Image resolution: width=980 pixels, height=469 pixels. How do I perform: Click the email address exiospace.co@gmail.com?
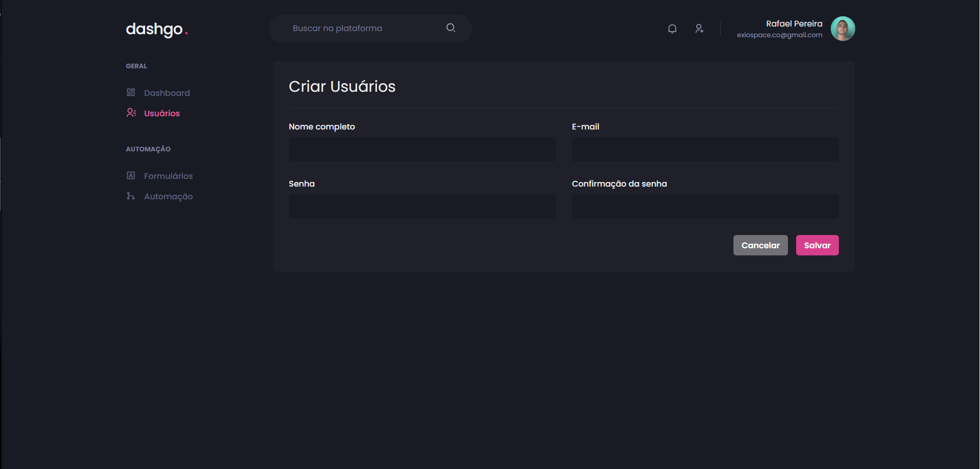779,35
